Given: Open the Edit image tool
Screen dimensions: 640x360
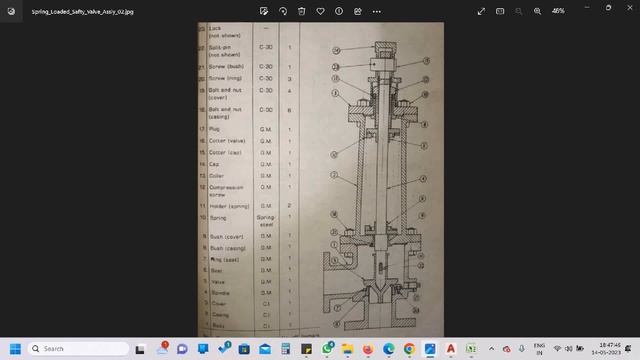Looking at the screenshot, I should (x=264, y=11).
